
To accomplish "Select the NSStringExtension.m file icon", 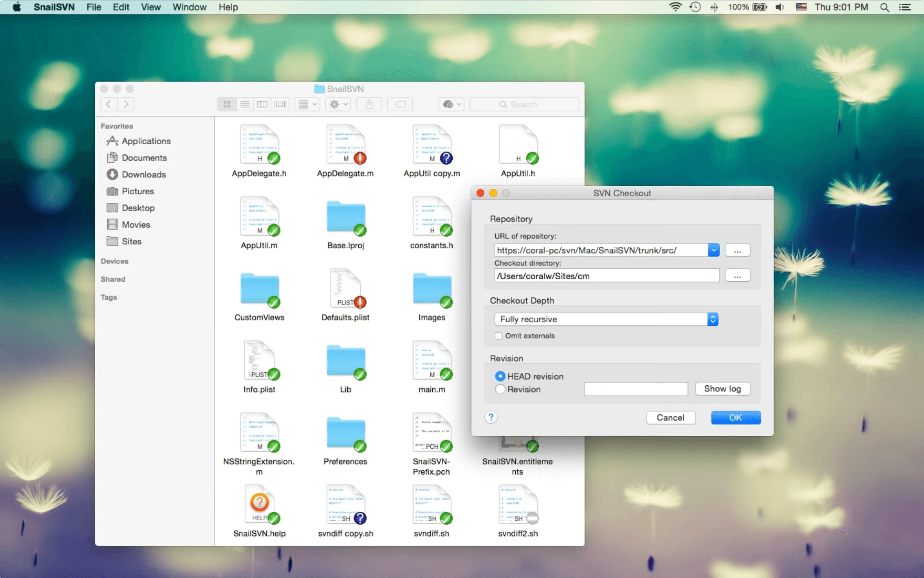I will coord(259,432).
